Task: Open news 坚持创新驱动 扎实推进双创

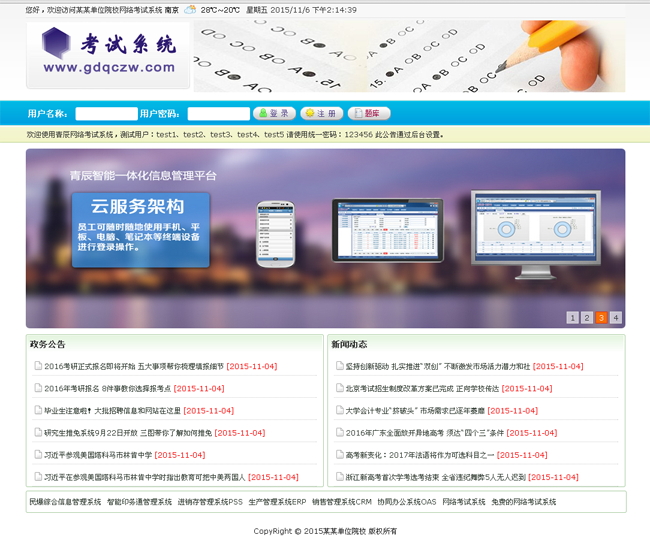Action: click(x=438, y=366)
